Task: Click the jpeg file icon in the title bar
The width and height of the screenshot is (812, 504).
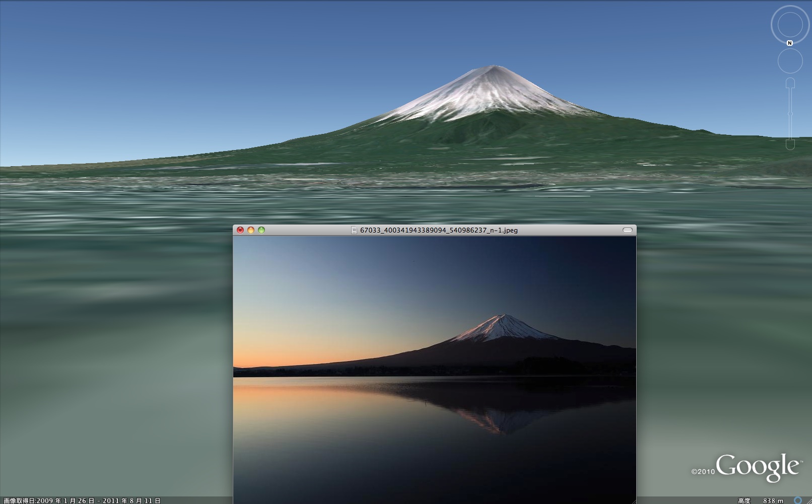Action: (x=354, y=230)
